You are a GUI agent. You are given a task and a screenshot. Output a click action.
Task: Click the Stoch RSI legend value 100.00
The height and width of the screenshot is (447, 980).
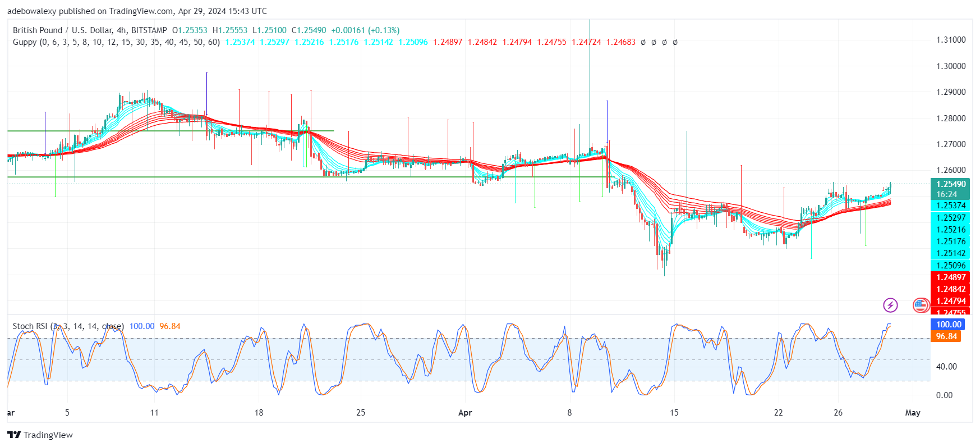(x=142, y=326)
